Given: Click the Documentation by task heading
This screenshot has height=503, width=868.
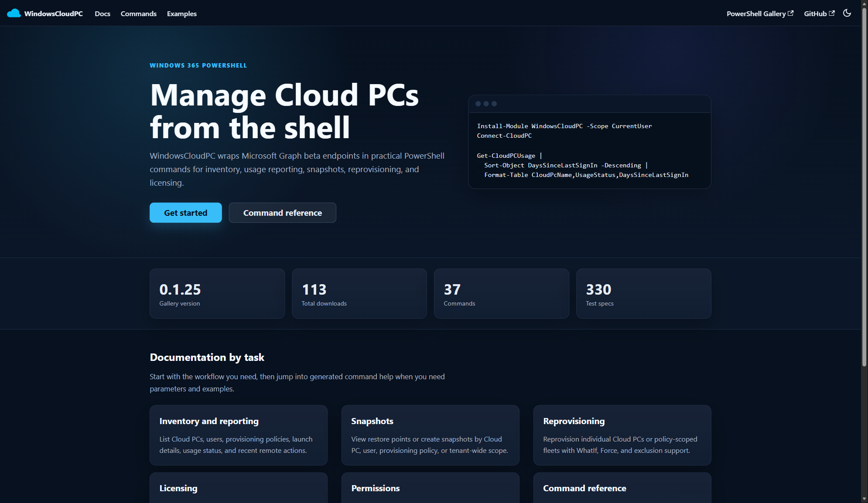Looking at the screenshot, I should (207, 357).
